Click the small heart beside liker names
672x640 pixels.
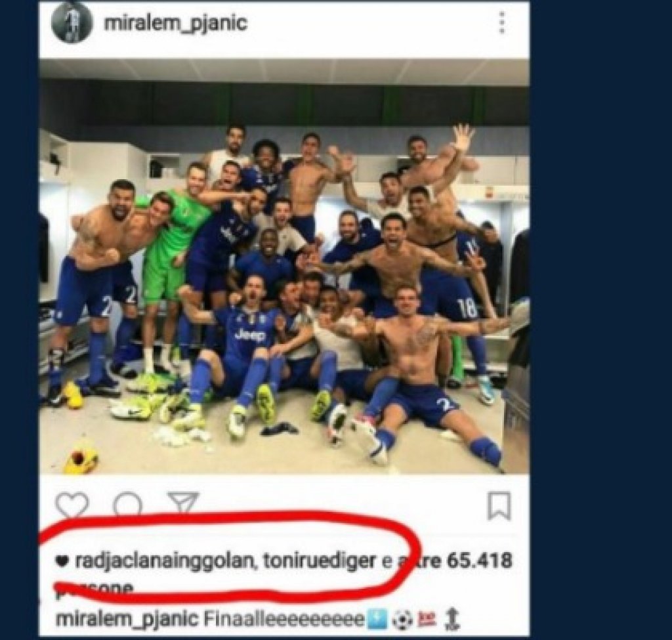[62, 561]
